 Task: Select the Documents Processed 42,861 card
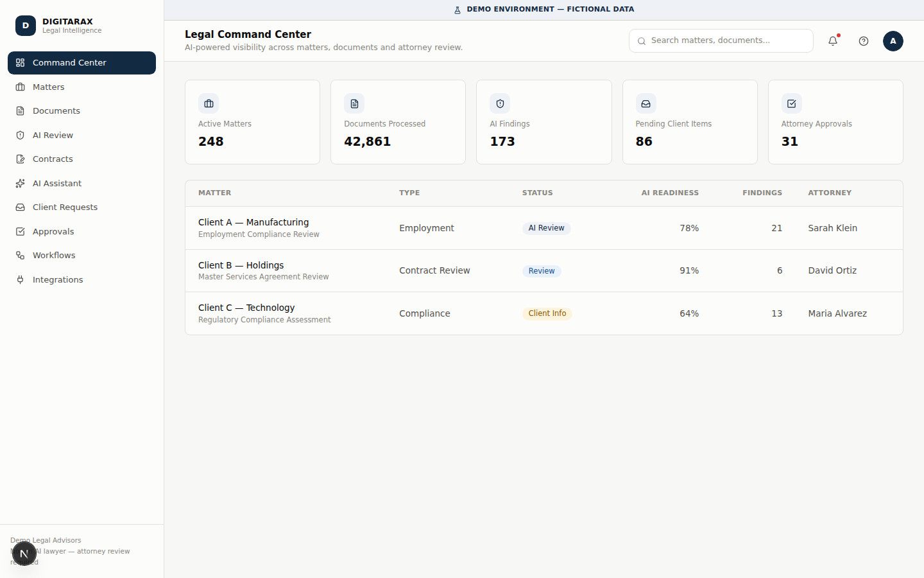pyautogui.click(x=398, y=122)
